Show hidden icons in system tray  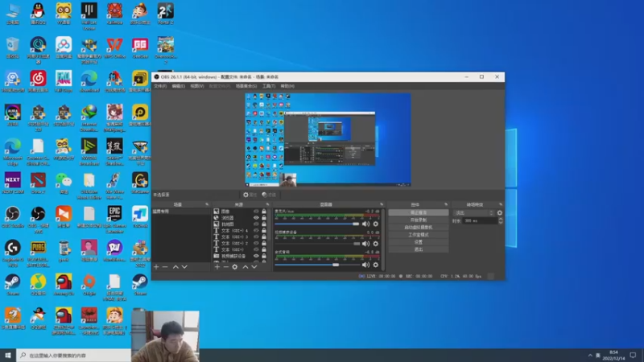pos(590,355)
